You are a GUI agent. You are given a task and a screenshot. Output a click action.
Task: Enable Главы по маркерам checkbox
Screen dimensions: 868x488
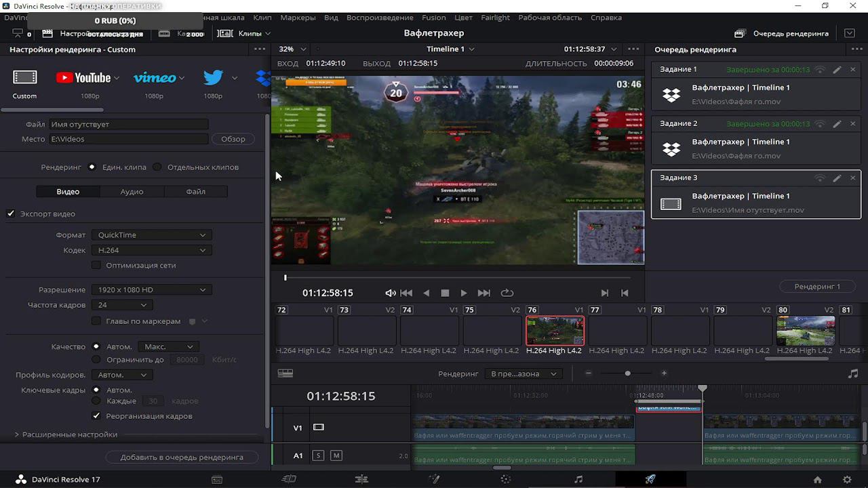click(x=96, y=321)
